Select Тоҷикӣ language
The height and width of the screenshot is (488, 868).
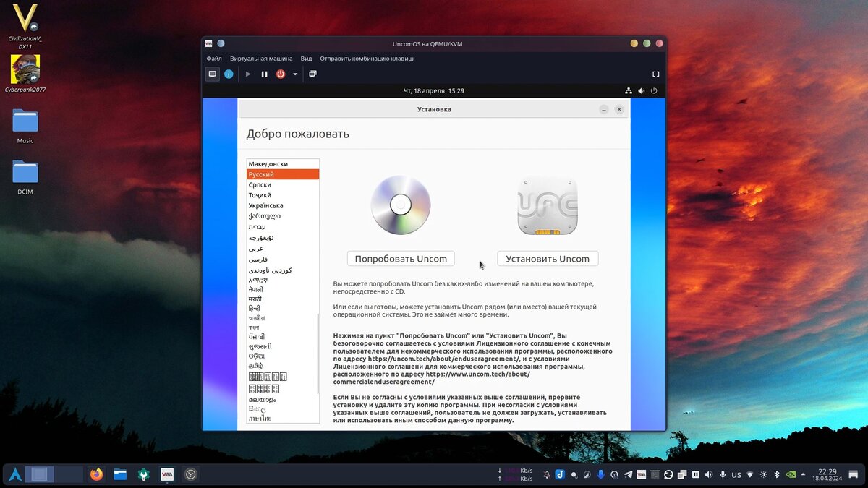click(283, 195)
